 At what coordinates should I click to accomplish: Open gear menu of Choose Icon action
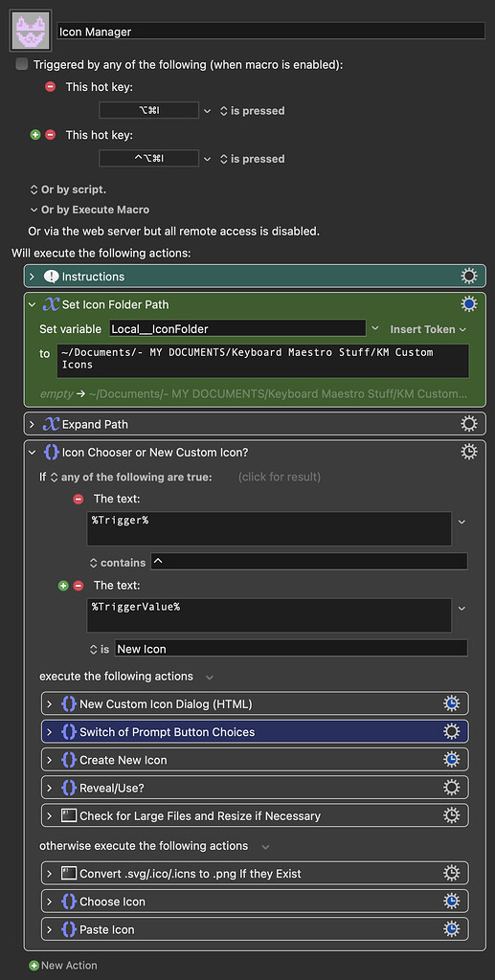tap(451, 902)
